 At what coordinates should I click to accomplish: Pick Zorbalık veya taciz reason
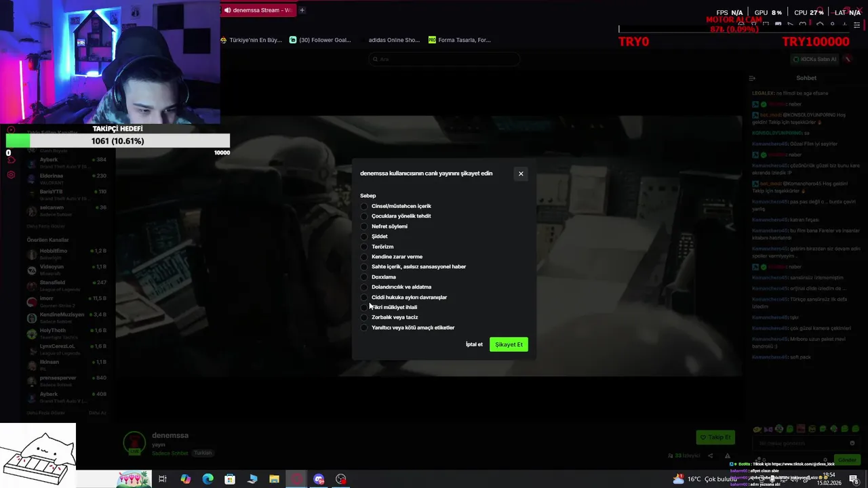tap(364, 317)
